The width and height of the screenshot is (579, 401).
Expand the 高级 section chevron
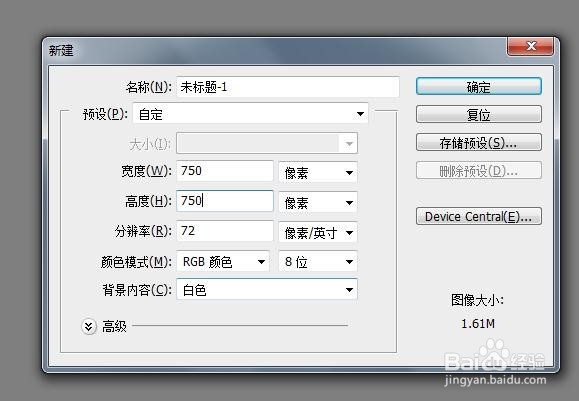(x=89, y=326)
